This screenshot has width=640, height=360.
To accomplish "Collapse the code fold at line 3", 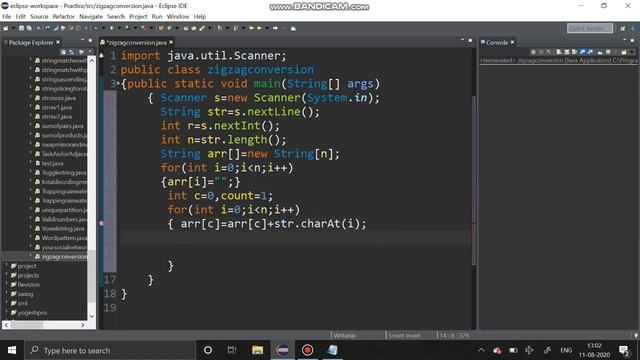I will [118, 84].
